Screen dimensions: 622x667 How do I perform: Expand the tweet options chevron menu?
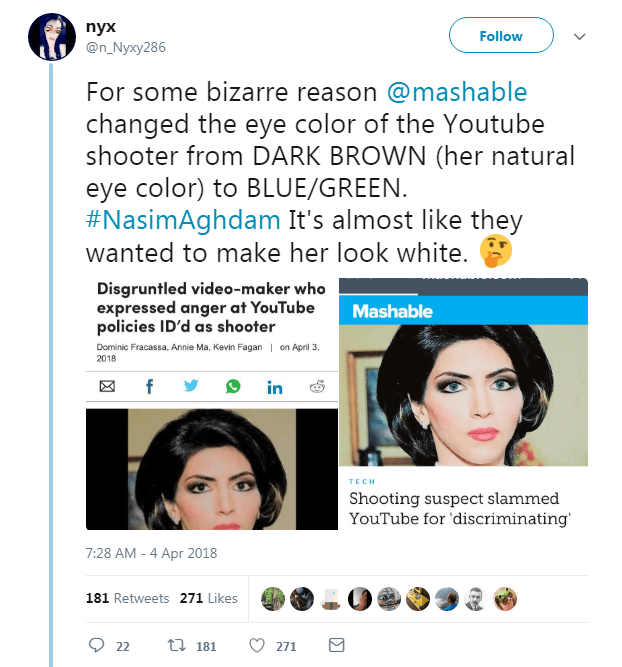(x=578, y=36)
